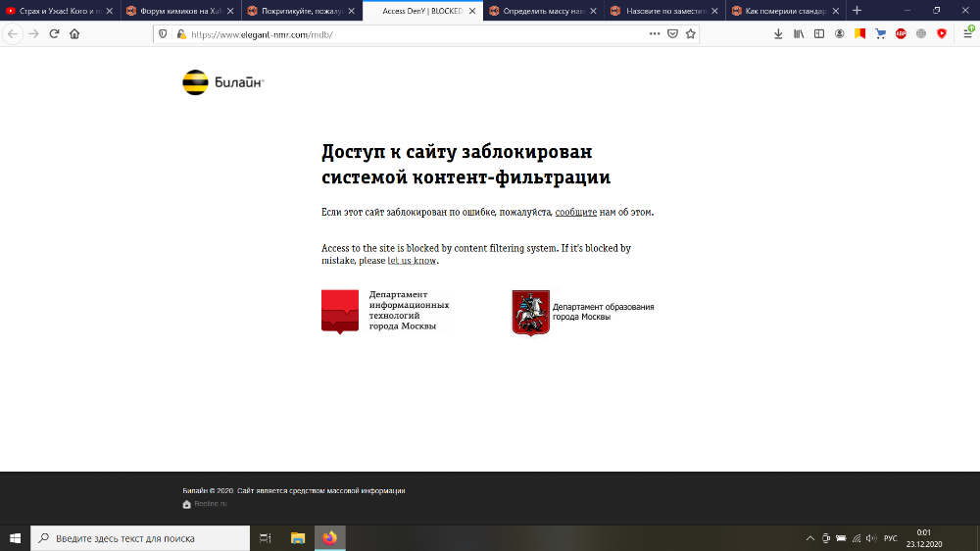Click the Firefox taskbar icon

pyautogui.click(x=330, y=538)
